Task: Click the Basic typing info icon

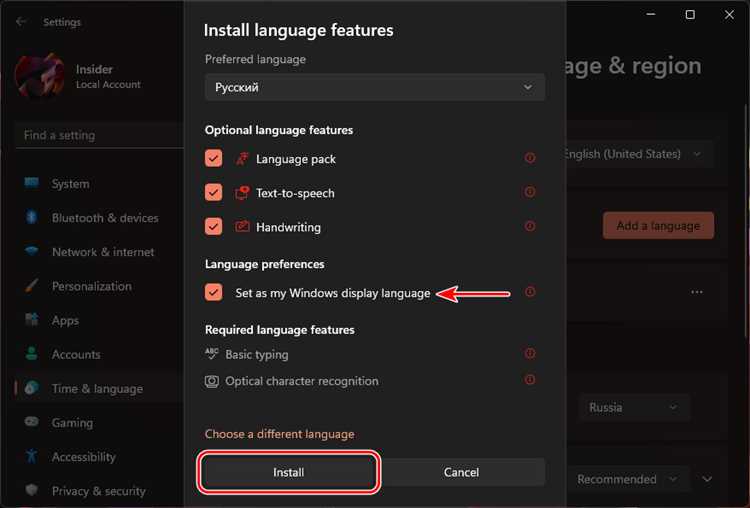Action: (x=529, y=353)
